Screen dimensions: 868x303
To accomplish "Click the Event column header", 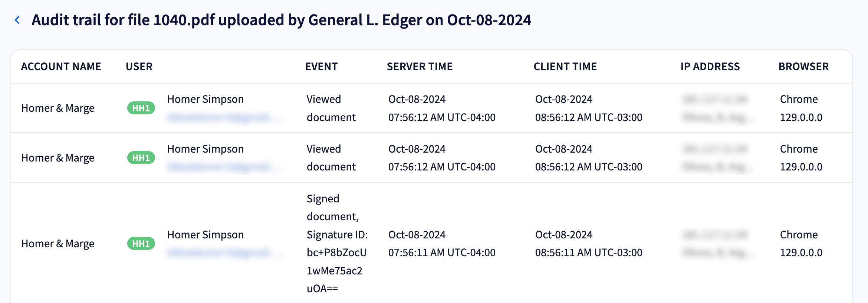I will click(321, 66).
